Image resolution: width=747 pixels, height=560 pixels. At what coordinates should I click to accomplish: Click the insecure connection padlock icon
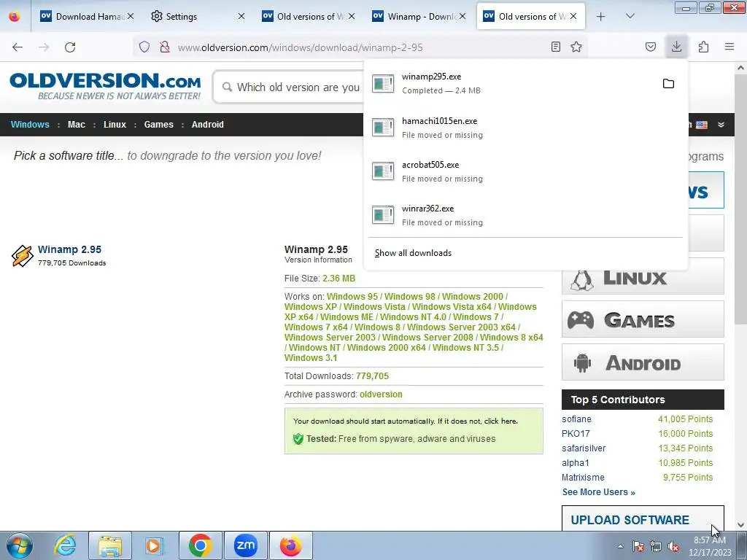point(165,47)
